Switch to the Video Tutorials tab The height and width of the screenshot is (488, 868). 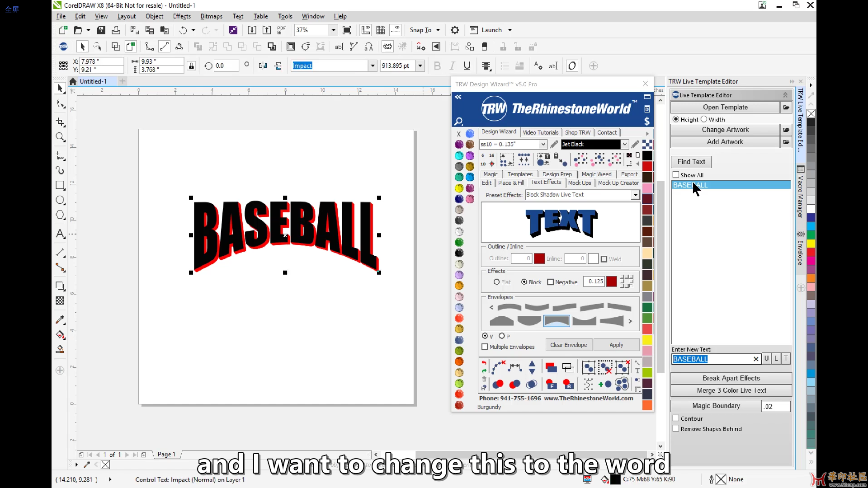pos(541,132)
